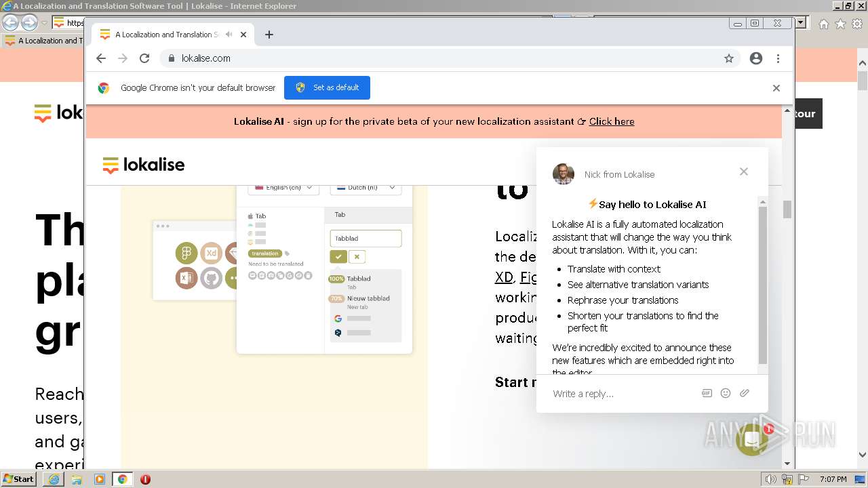The height and width of the screenshot is (488, 868).
Task: Click Chrome's forward navigation arrow
Action: coord(123,58)
